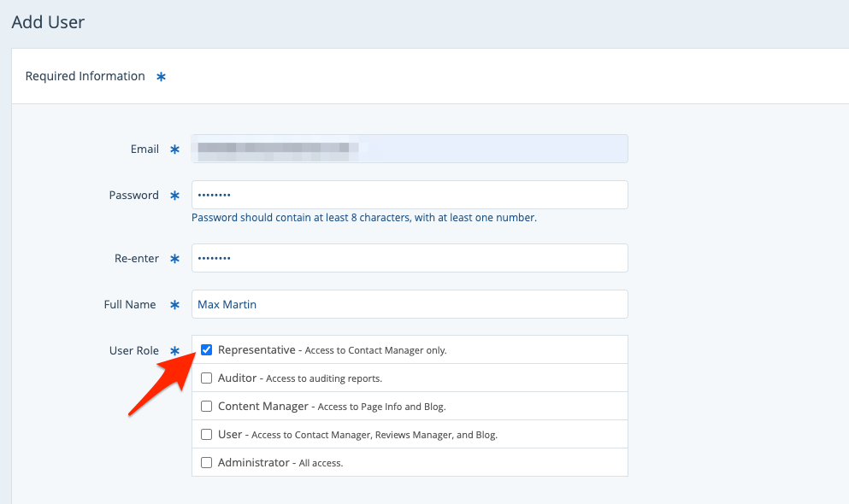Tick the Content Manager checkbox
Viewport: 849px width, 504px height.
(206, 407)
